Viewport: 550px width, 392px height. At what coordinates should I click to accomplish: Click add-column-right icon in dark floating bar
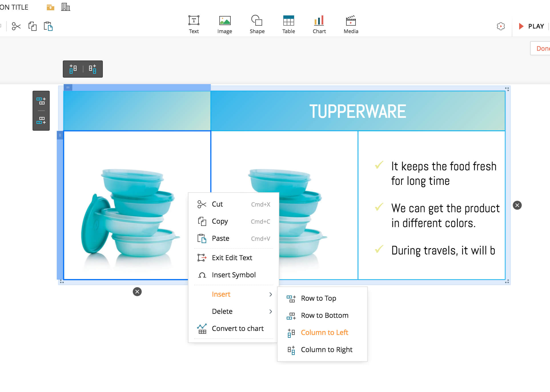[92, 69]
